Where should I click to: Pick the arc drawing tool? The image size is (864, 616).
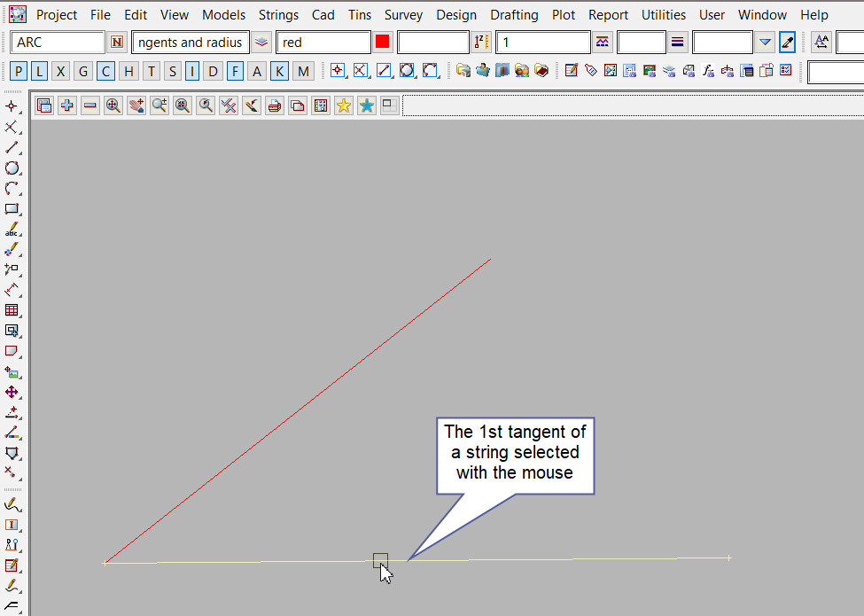pos(12,189)
